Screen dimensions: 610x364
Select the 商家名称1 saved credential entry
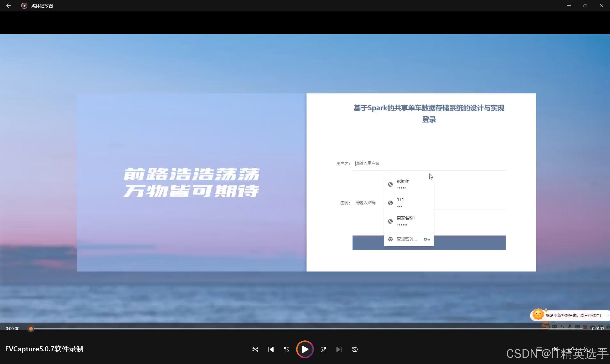pyautogui.click(x=409, y=221)
